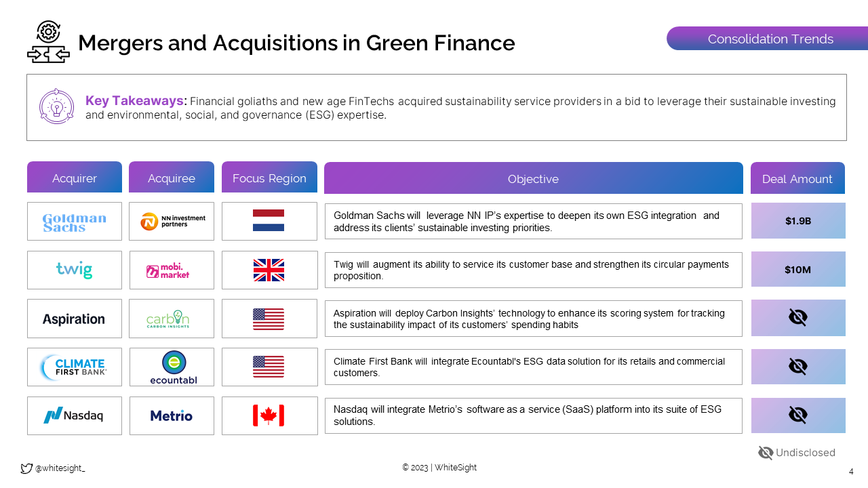The image size is (868, 488).
Task: Click the Deal Amount column header
Action: (x=797, y=179)
